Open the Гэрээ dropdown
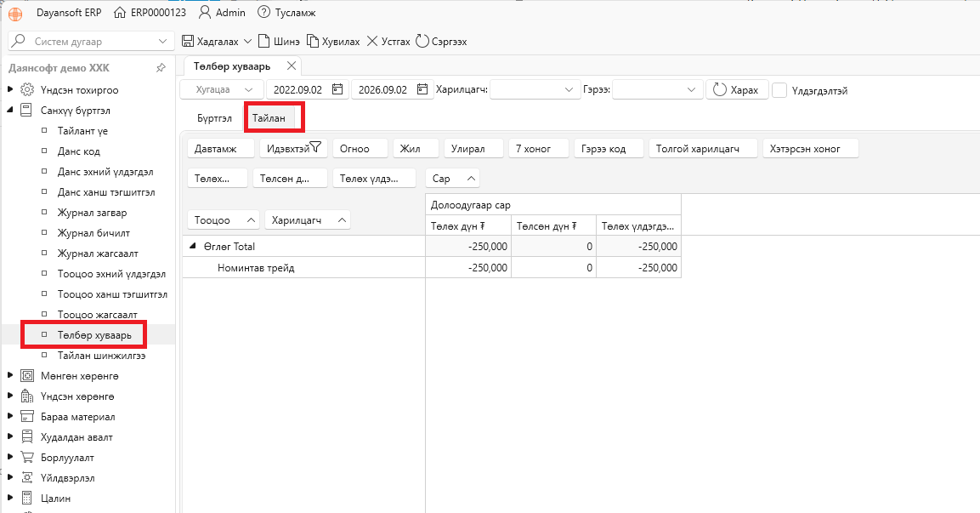Screen dimensions: 980x513 [x=658, y=89]
